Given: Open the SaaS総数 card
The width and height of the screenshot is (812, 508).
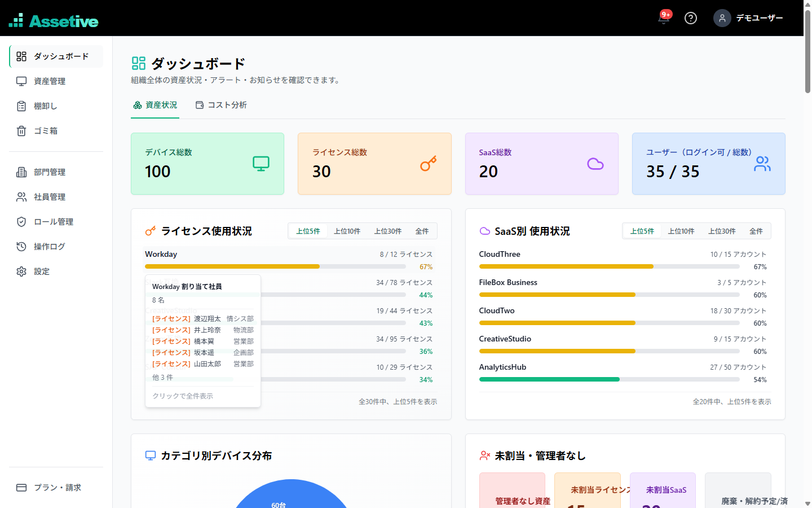Looking at the screenshot, I should [542, 164].
